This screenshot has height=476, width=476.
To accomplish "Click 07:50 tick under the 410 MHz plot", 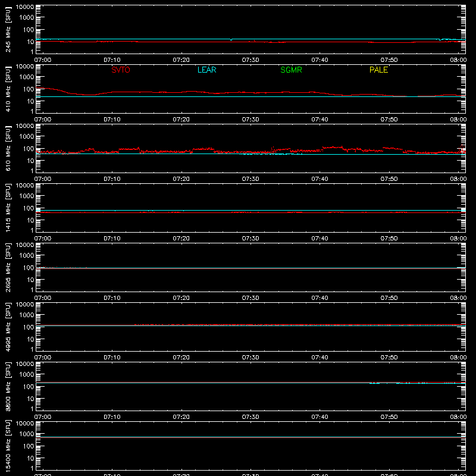I will (389, 120).
